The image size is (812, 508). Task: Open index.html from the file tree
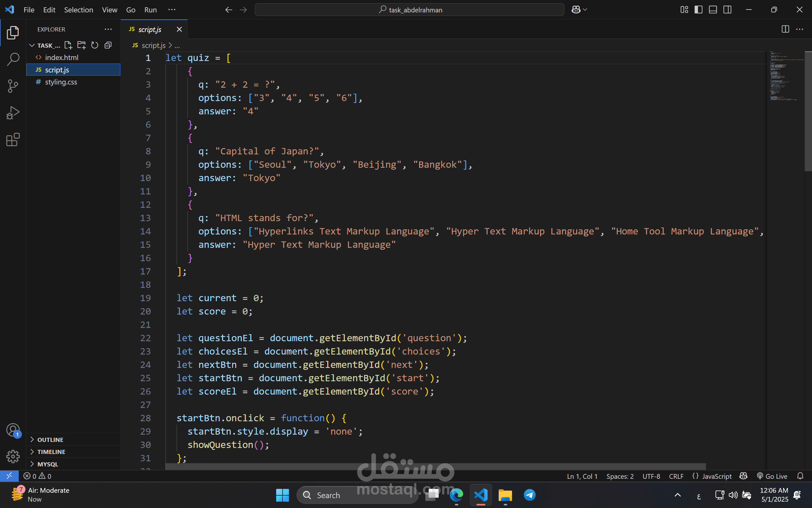click(62, 58)
